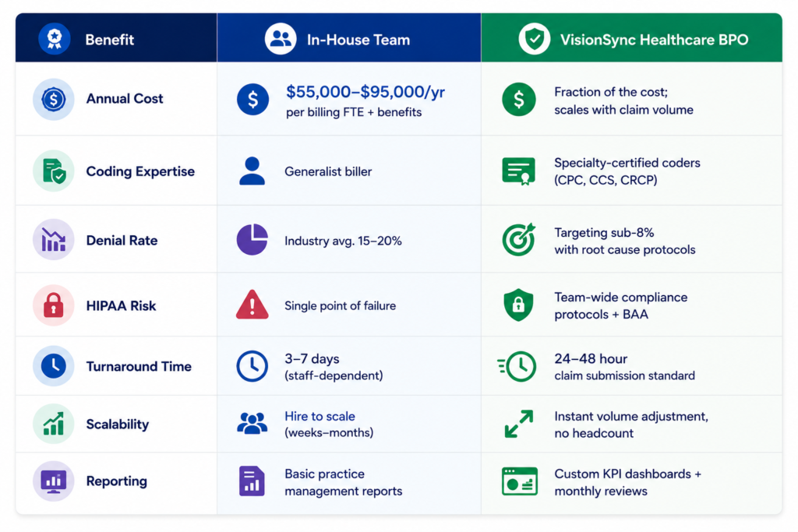798x532 pixels.
Task: Click the VisionSync shield checkmark icon
Action: click(x=535, y=39)
